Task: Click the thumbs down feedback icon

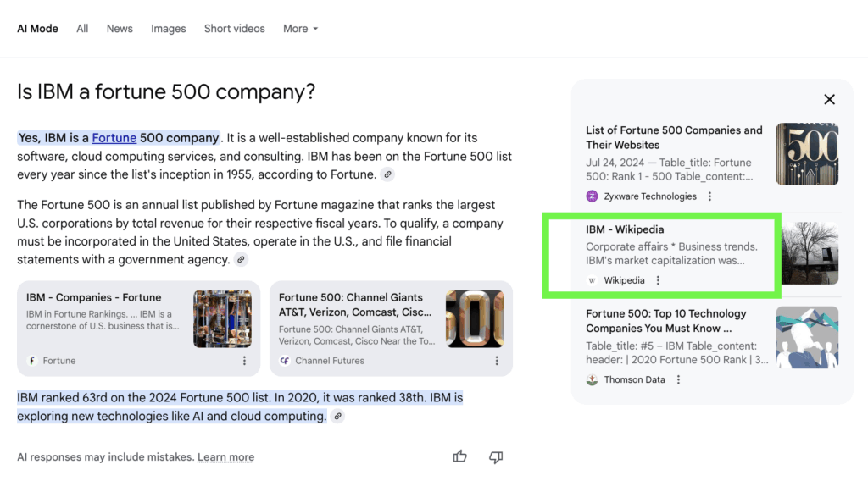Action: [496, 456]
